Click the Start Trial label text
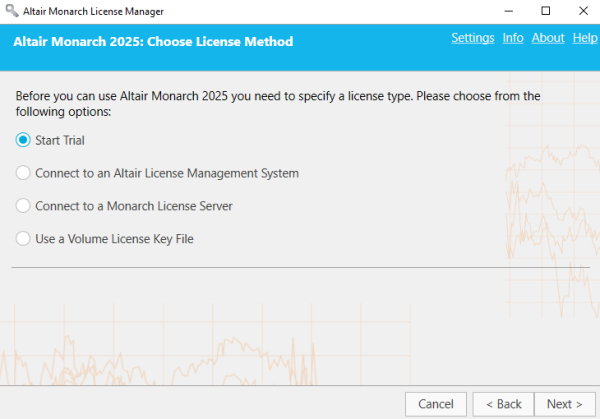Image resolution: width=600 pixels, height=419 pixels. (x=60, y=140)
